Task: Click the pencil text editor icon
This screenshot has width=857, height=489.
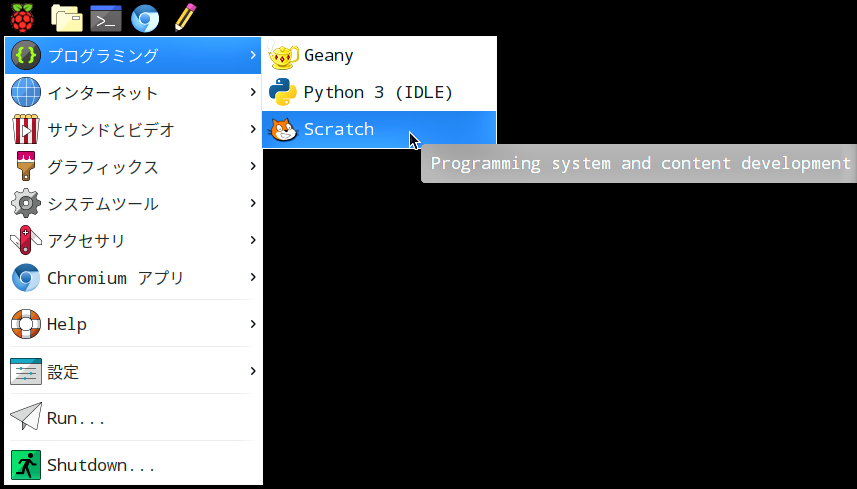Action: tap(184, 17)
